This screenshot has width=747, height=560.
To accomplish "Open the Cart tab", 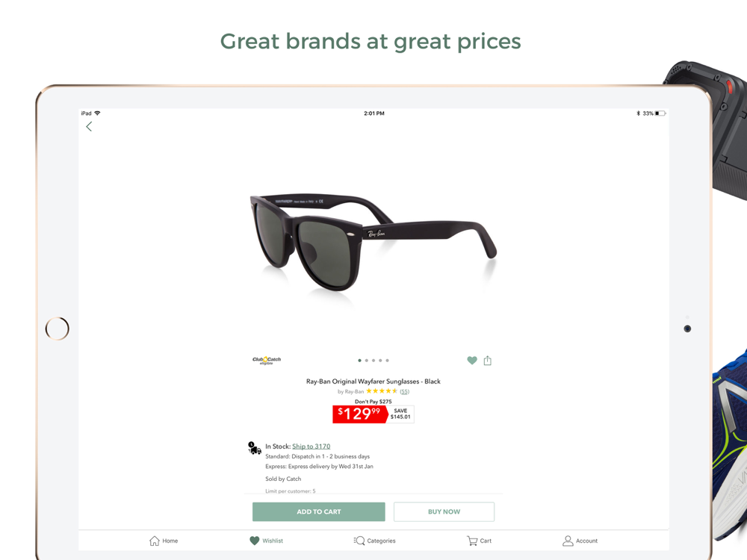I will pyautogui.click(x=479, y=541).
